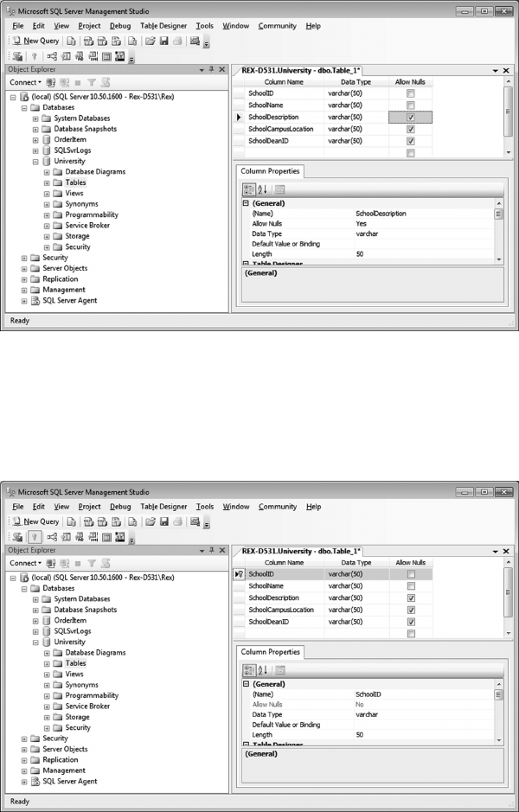Click Set Primary Key icon in top window toolbar

click(x=35, y=56)
